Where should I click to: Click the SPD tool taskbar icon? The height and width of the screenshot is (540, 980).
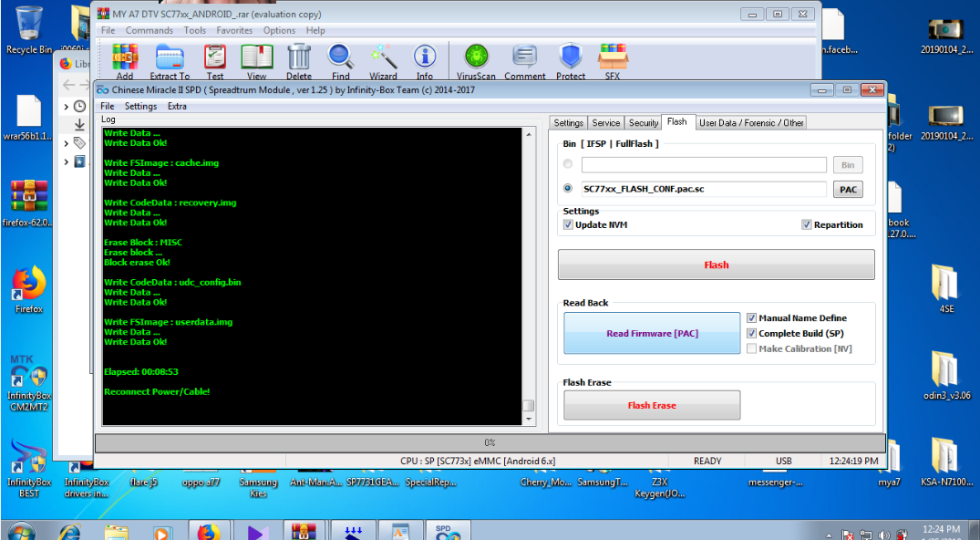click(448, 531)
